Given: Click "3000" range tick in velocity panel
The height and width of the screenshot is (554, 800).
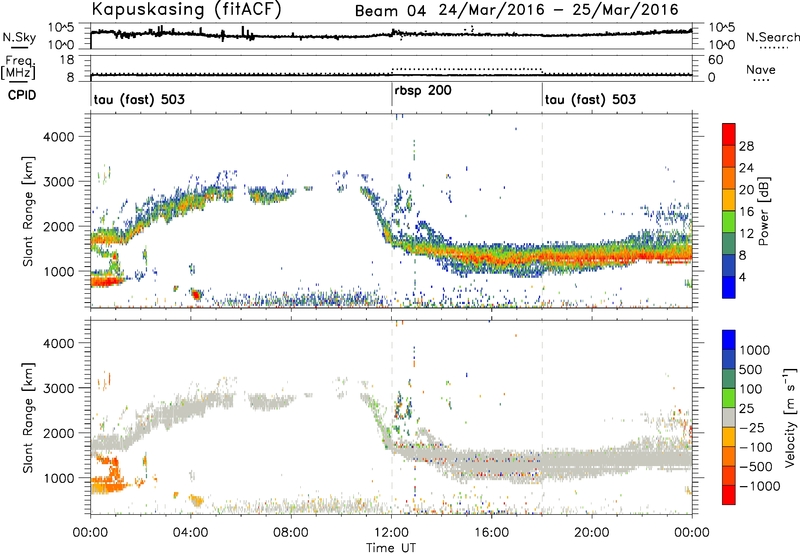Looking at the screenshot, I should [x=59, y=388].
